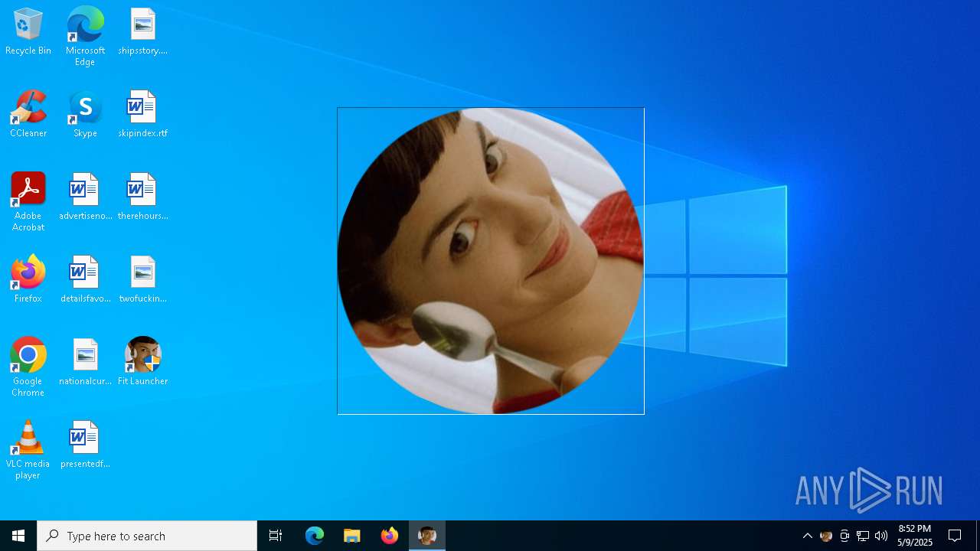980x551 pixels.
Task: Select the therehours Word document
Action: 142,197
